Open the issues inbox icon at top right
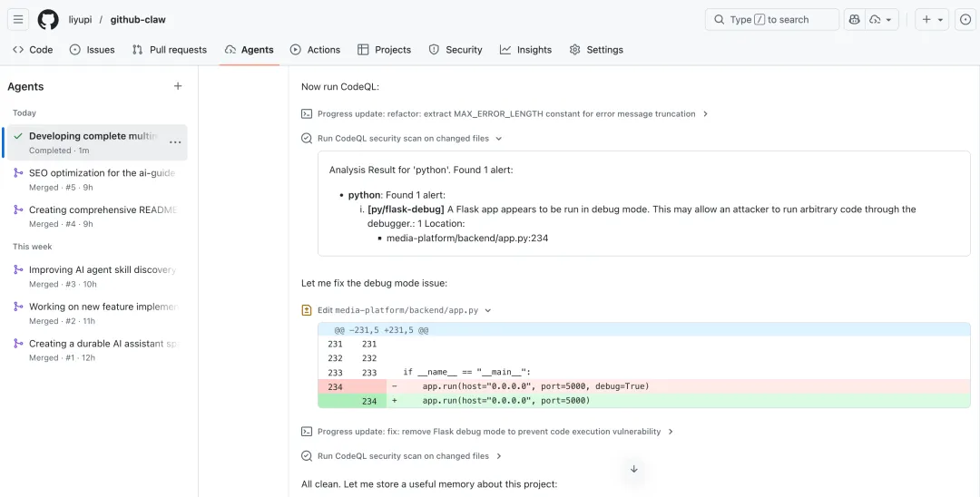The height and width of the screenshot is (497, 980). (965, 19)
